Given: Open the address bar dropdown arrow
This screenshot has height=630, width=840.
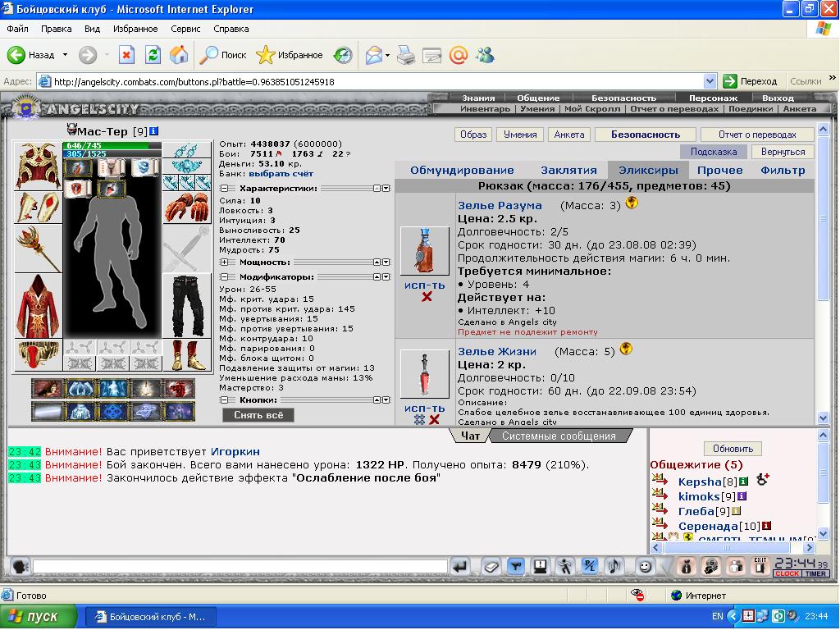Looking at the screenshot, I should tap(710, 81).
